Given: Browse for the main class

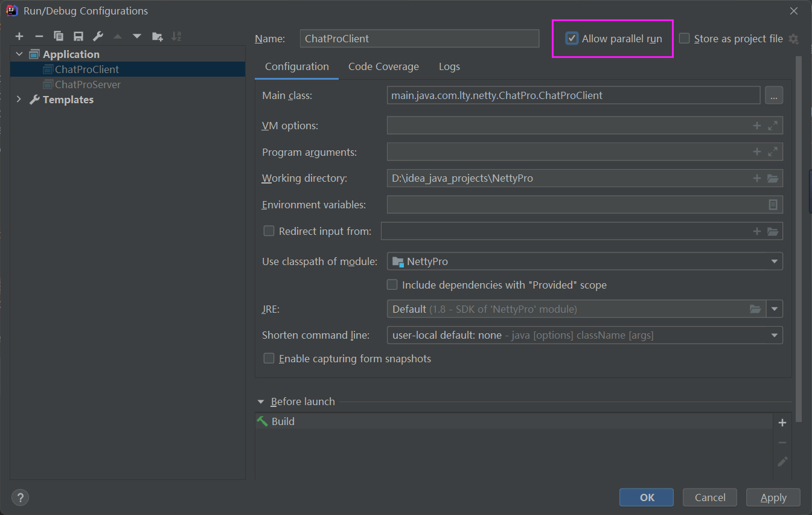Looking at the screenshot, I should [x=774, y=95].
